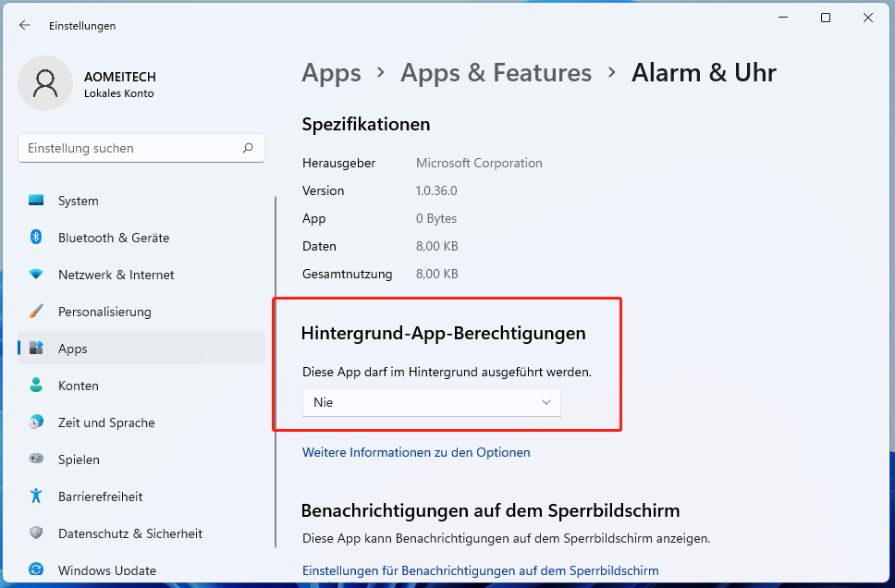Go back with the arrow button
Image resolution: width=895 pixels, height=588 pixels.
tap(25, 26)
